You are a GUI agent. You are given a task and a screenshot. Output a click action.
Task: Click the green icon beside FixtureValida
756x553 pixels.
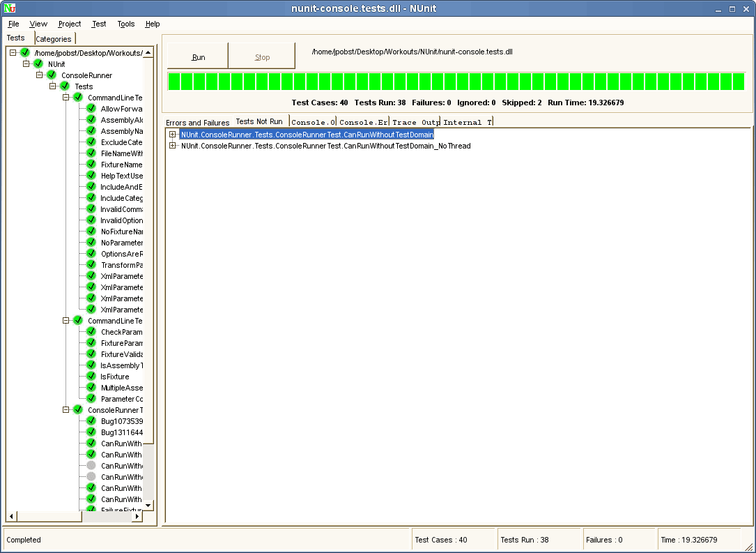coord(91,354)
